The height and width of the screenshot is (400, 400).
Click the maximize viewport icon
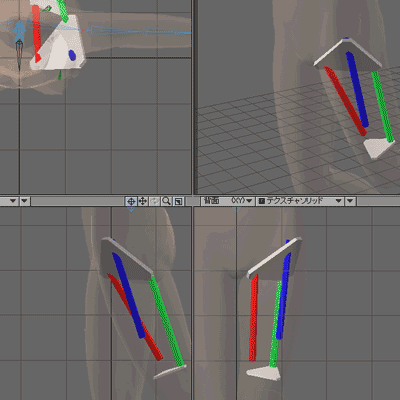[x=179, y=201]
